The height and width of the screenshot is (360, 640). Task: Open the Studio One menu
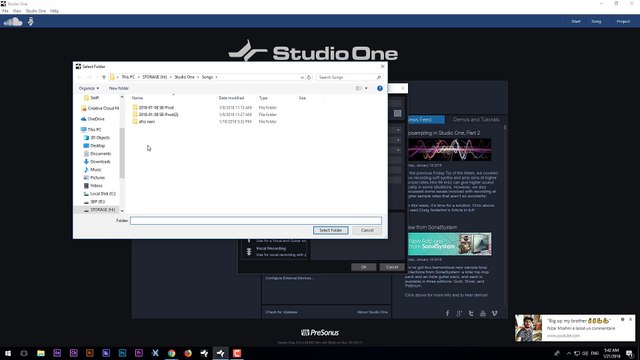pyautogui.click(x=36, y=11)
